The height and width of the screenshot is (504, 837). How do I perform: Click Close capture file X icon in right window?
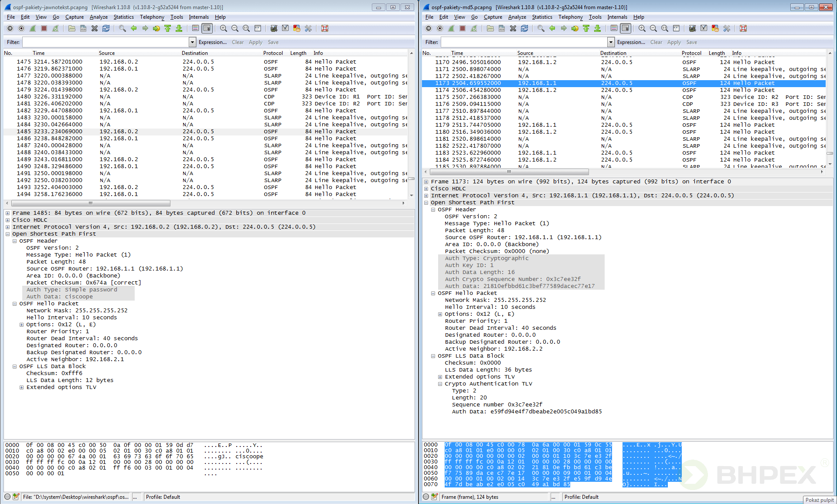coord(513,28)
